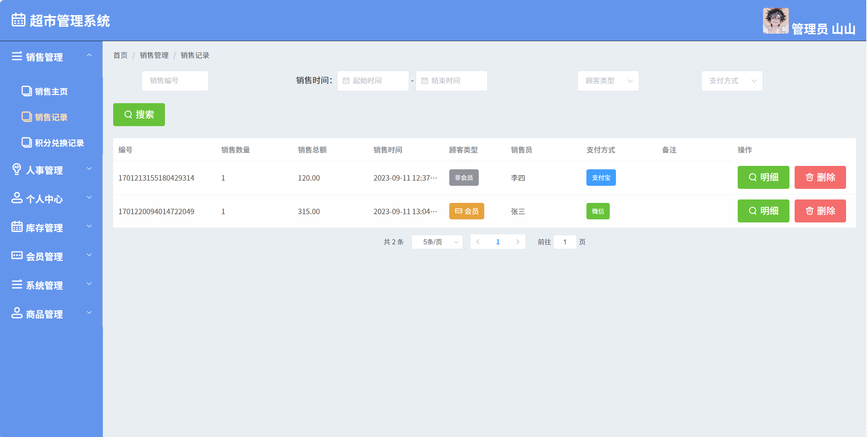Click the green 搜索 button
This screenshot has height=437, width=868.
tap(139, 114)
